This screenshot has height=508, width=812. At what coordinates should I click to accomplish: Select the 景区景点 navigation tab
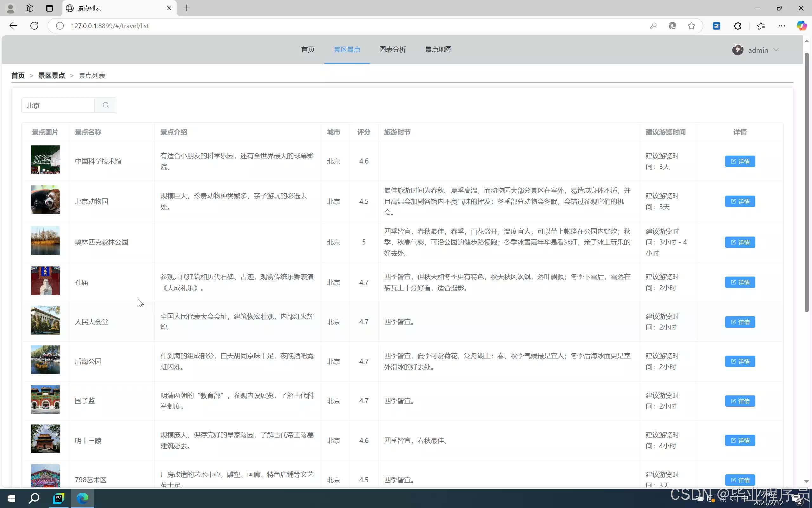(x=347, y=50)
